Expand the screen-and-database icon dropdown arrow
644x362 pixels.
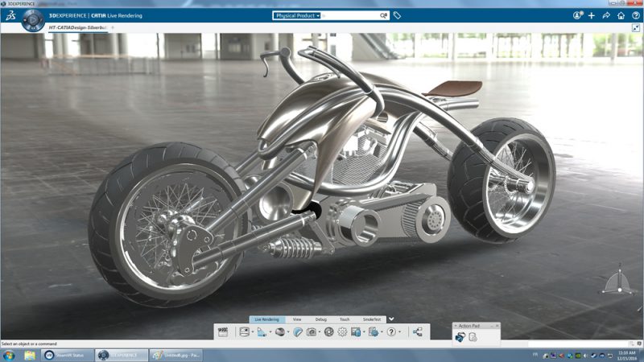pos(364,332)
